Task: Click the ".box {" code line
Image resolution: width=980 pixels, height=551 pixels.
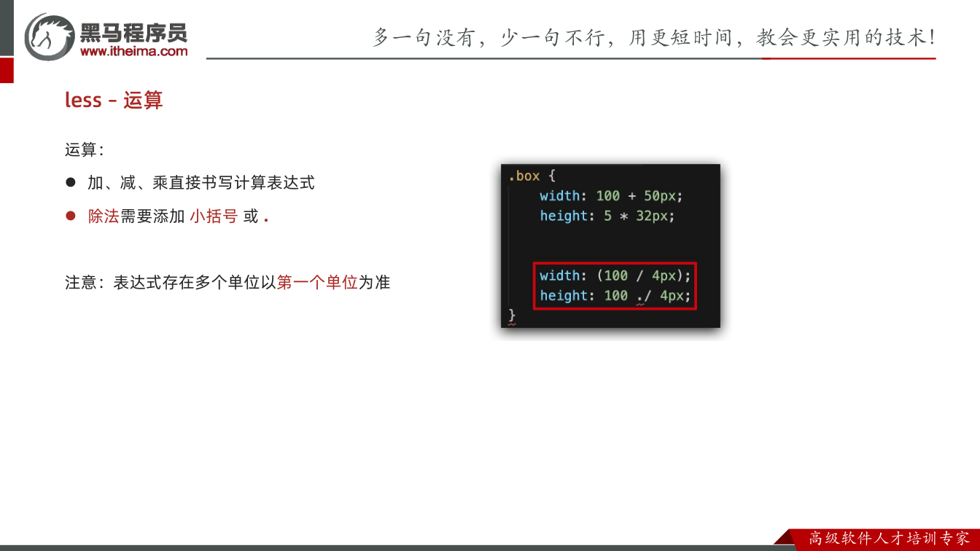Action: pos(532,176)
